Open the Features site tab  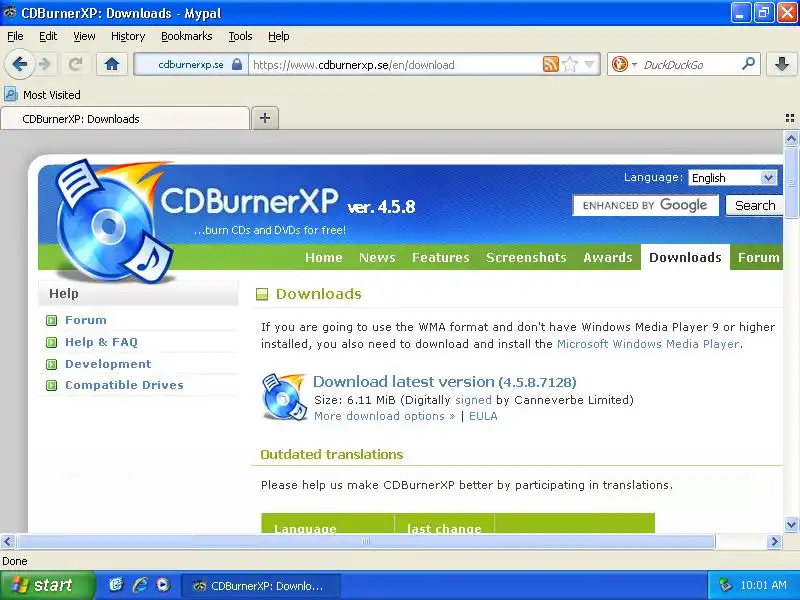click(x=440, y=257)
